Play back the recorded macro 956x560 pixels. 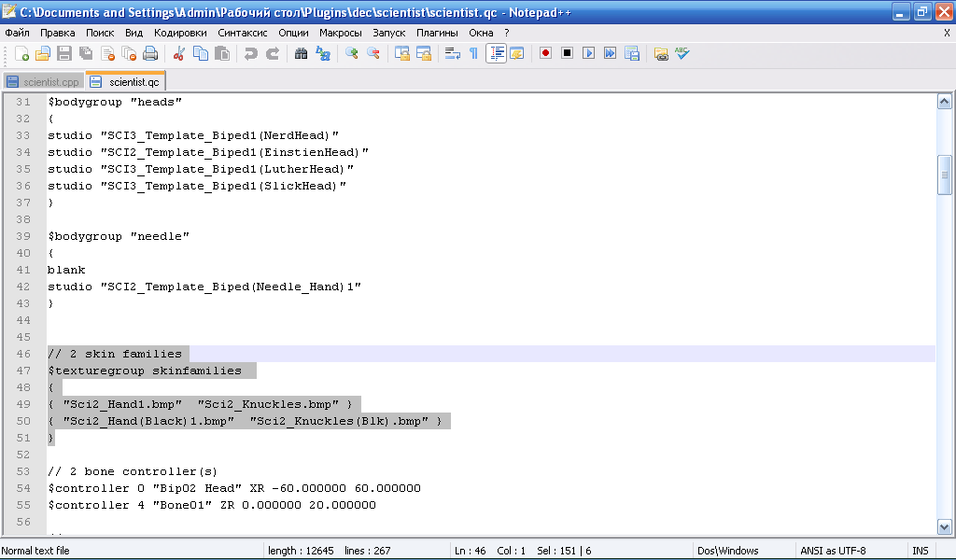click(588, 53)
